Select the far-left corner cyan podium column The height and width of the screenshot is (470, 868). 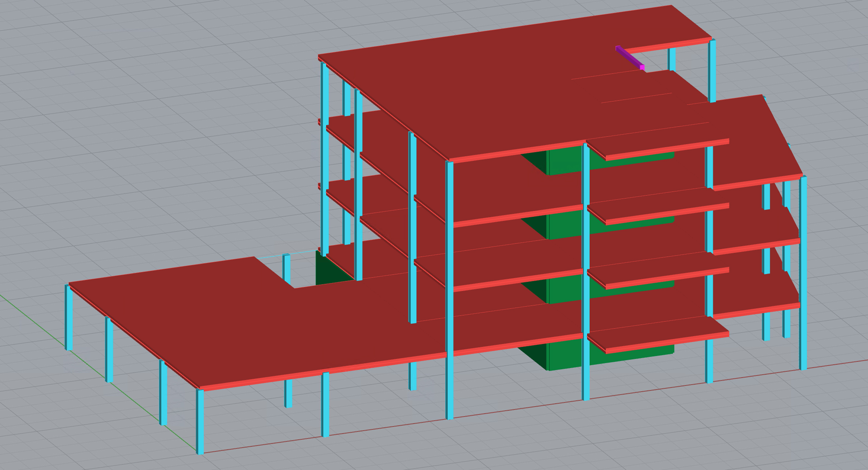69,318
